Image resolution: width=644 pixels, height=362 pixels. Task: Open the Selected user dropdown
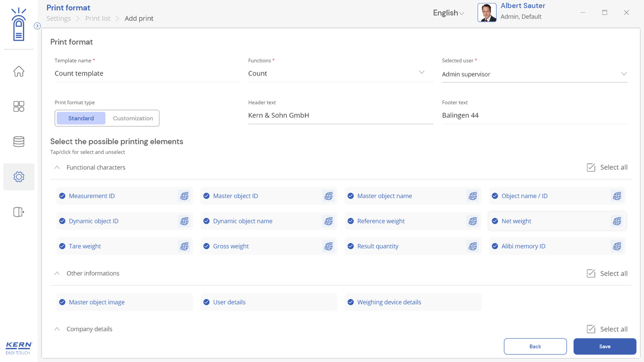[534, 74]
